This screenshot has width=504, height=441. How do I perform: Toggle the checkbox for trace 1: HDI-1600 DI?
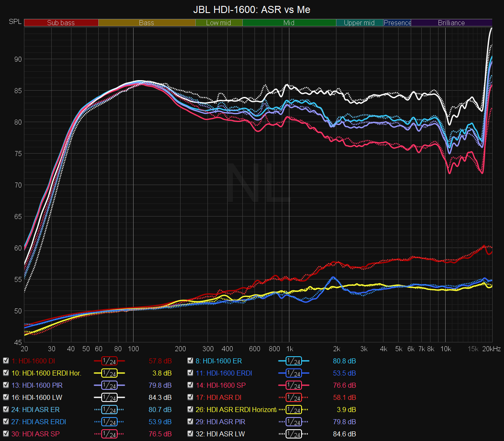[6, 361]
